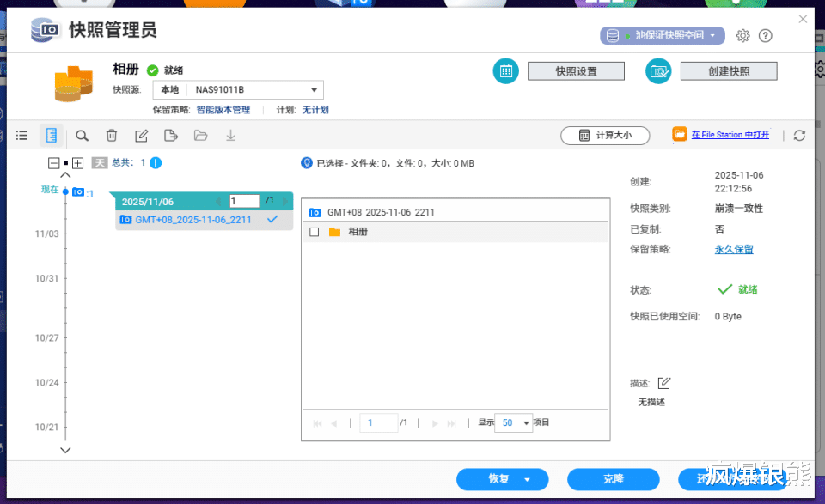Open snapshot source NAS91011B dropdown
The width and height of the screenshot is (825, 504).
[238, 90]
